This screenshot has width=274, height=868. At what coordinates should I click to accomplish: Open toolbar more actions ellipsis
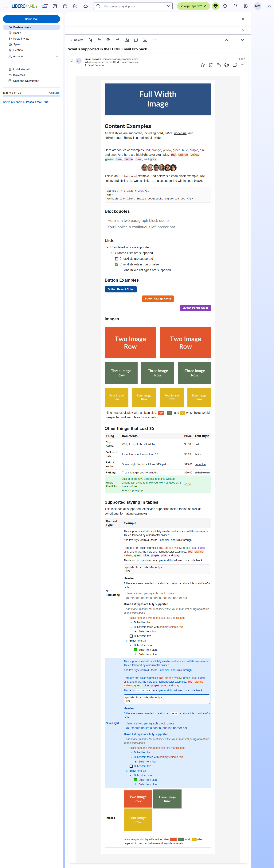(x=154, y=40)
